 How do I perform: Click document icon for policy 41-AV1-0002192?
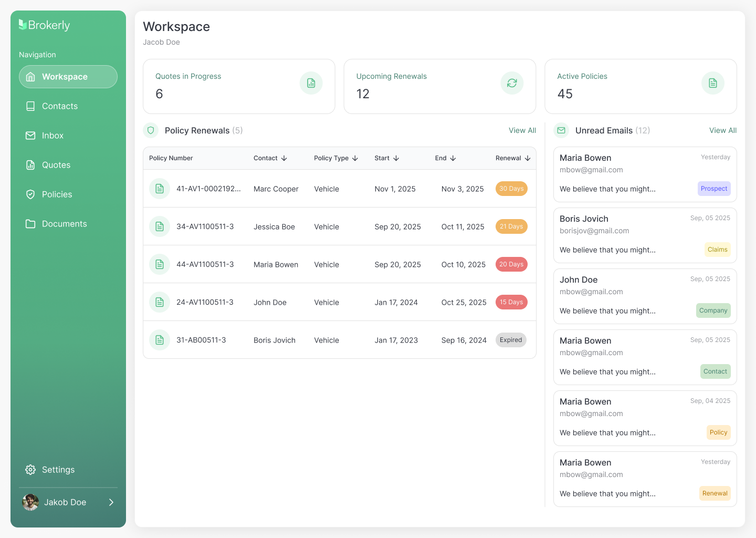click(x=160, y=189)
